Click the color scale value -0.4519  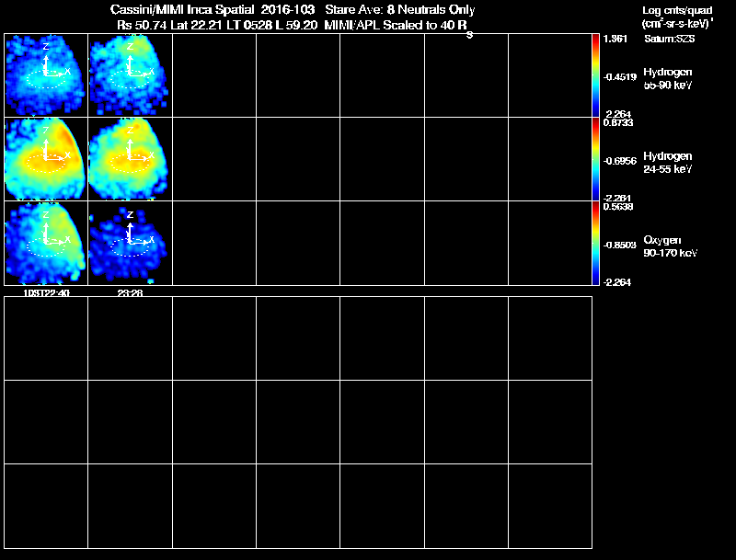619,77
